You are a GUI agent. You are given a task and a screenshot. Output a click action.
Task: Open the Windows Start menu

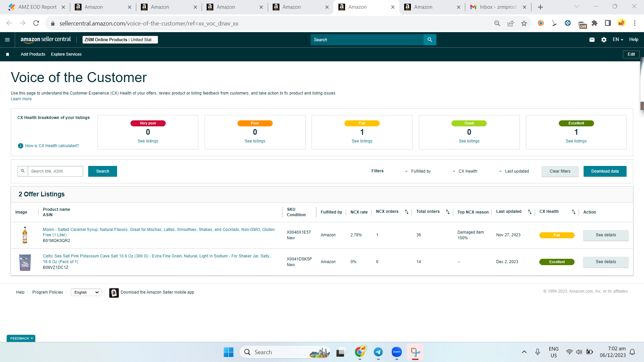[x=228, y=352]
